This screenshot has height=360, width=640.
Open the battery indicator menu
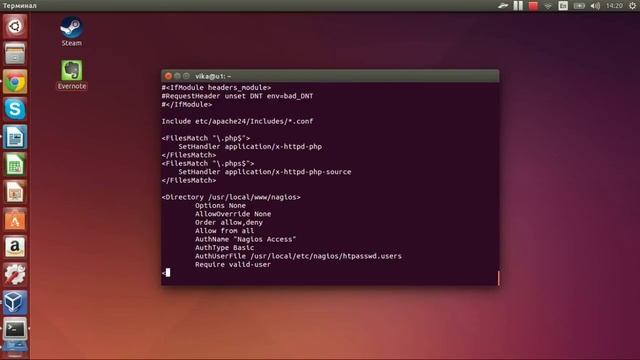pos(579,6)
